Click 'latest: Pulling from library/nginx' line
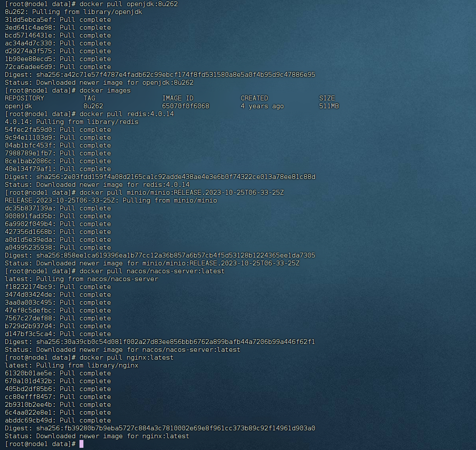476x450 pixels. 72,366
